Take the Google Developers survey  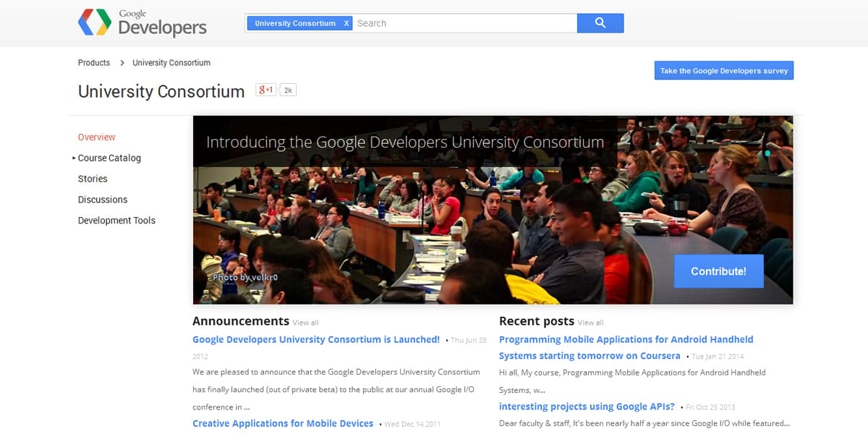point(724,71)
